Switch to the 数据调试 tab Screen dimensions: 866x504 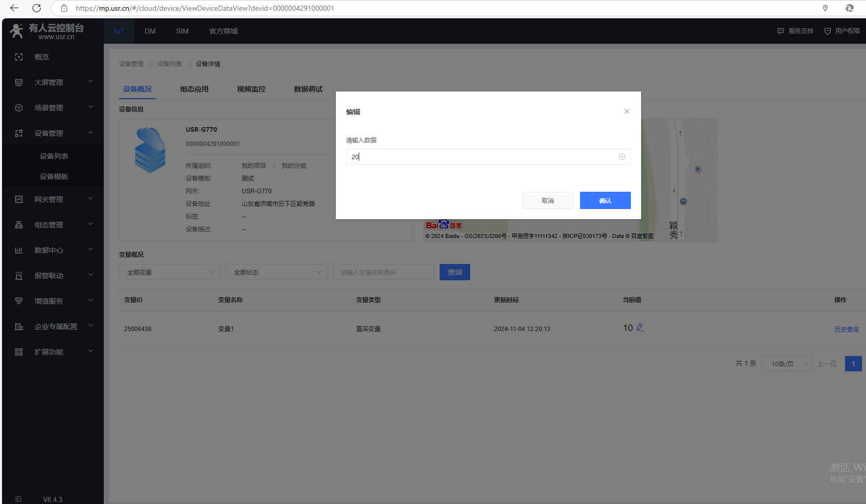click(308, 89)
